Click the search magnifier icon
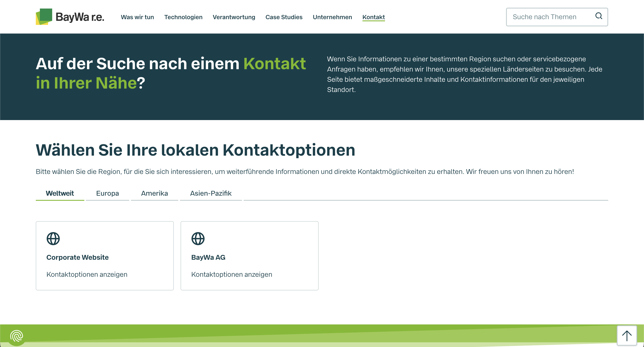 [x=598, y=16]
